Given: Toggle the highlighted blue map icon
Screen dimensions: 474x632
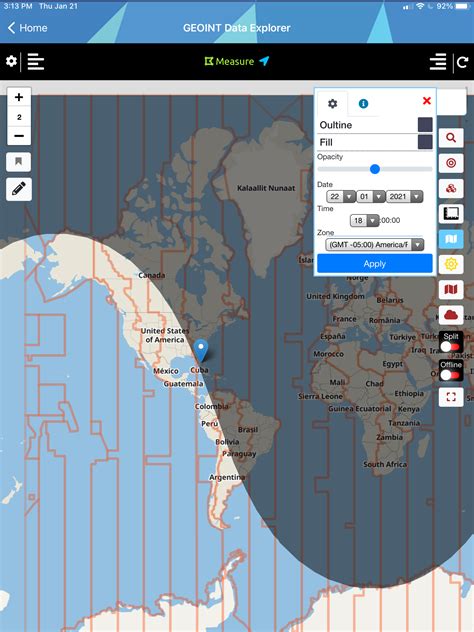Looking at the screenshot, I should pyautogui.click(x=451, y=239).
